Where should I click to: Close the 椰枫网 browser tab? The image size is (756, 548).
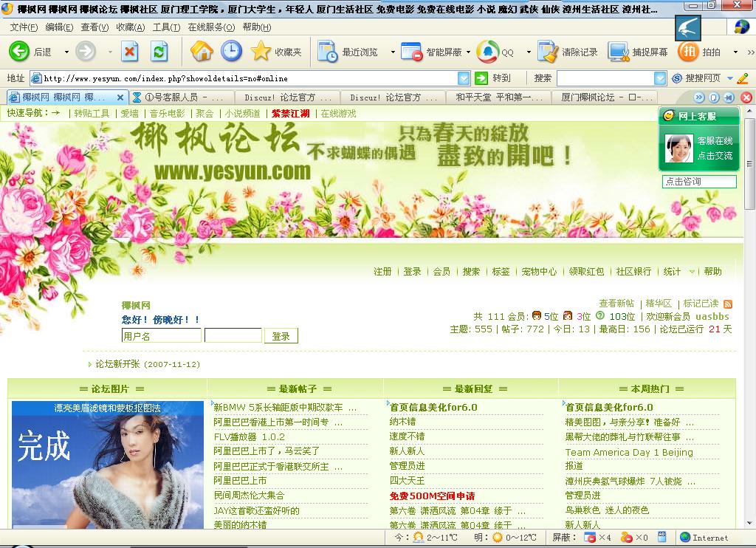point(120,97)
